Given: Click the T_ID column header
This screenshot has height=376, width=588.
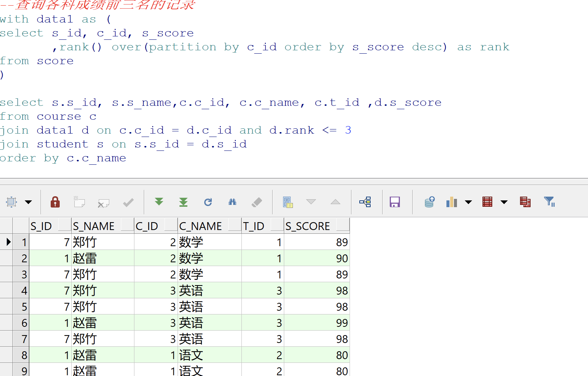Looking at the screenshot, I should point(262,226).
